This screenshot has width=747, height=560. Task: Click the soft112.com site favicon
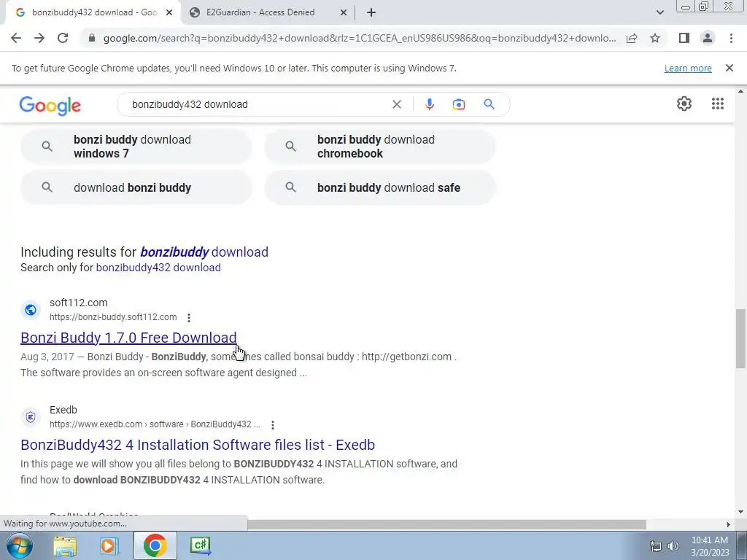pos(31,310)
